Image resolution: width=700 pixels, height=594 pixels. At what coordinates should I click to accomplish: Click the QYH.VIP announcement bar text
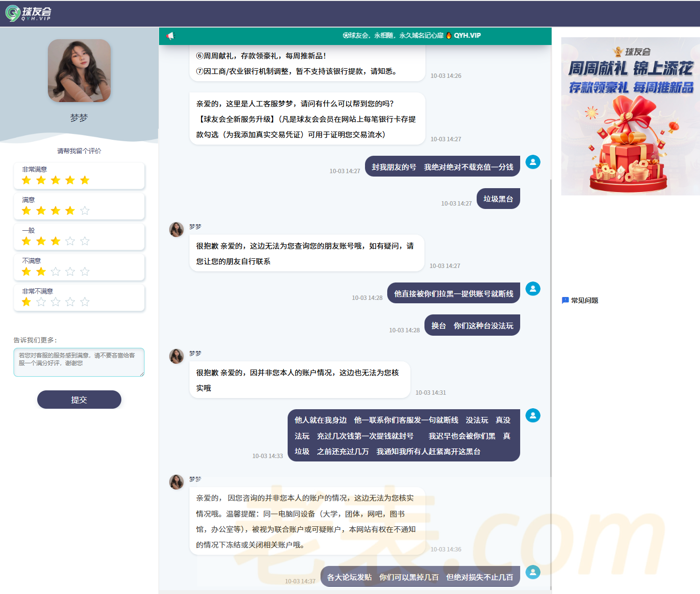click(x=412, y=36)
